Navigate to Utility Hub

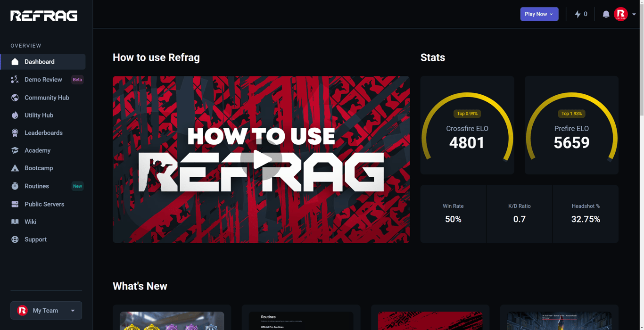tap(43, 115)
